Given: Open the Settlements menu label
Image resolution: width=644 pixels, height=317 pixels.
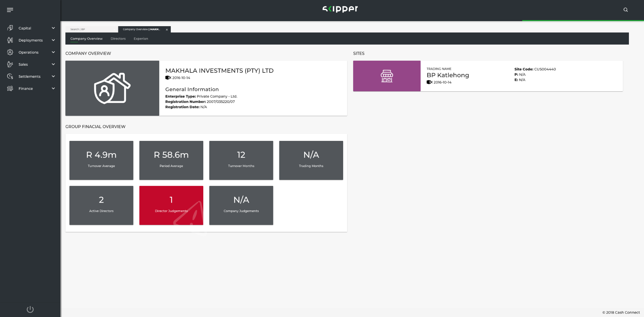Looking at the screenshot, I should [x=30, y=76].
